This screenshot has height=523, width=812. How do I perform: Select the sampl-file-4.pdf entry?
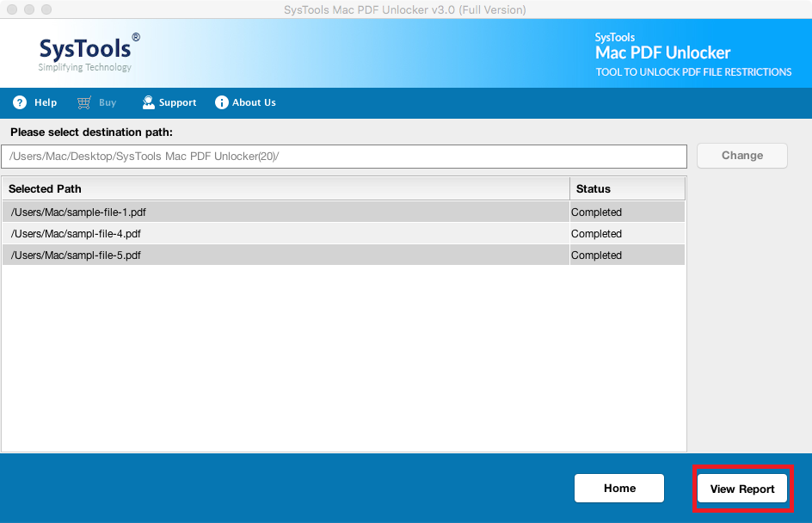(284, 233)
